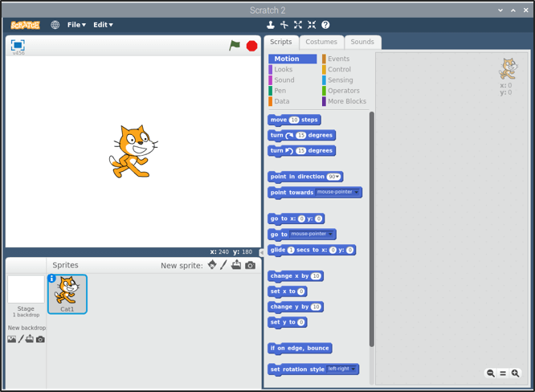This screenshot has height=392, width=535.
Task: Click the move steps value field
Action: pyautogui.click(x=294, y=120)
